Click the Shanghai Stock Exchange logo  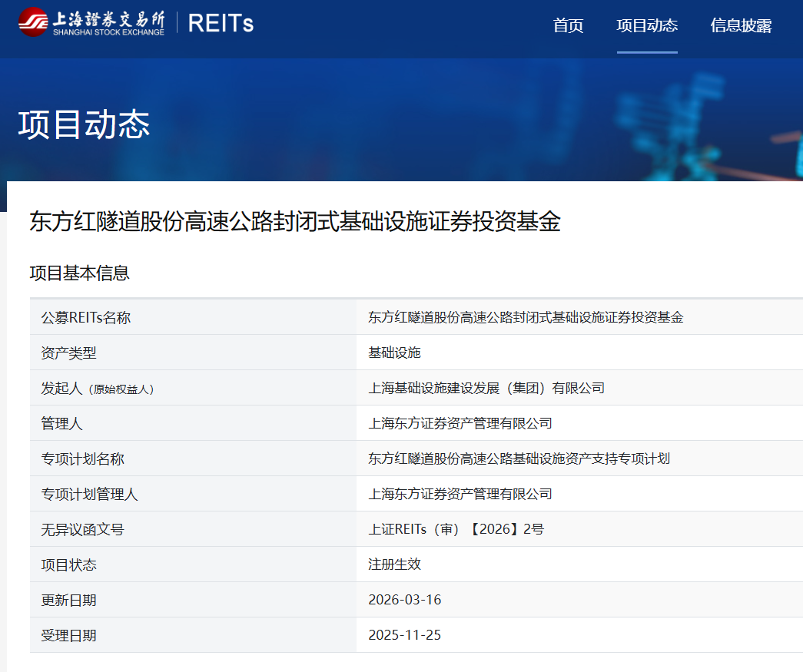pyautogui.click(x=91, y=22)
